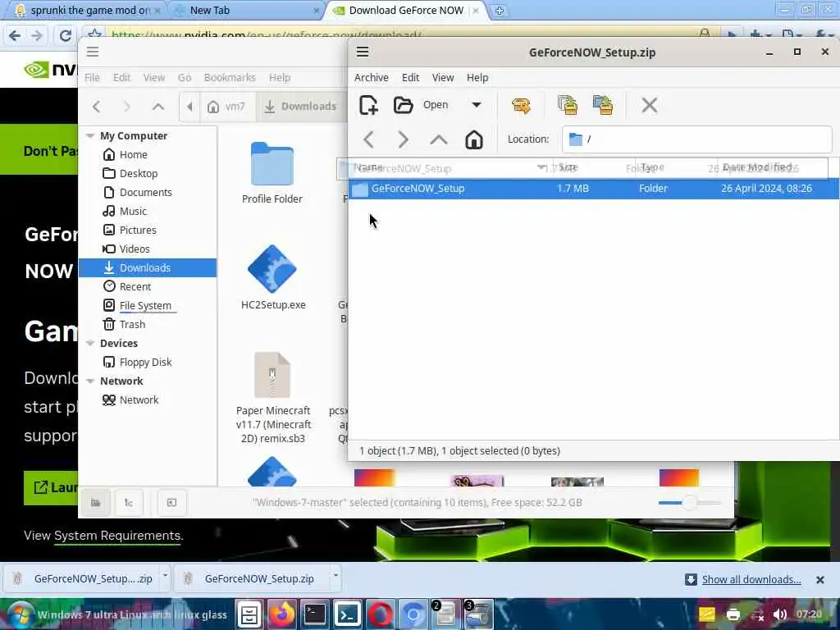Open Firefox from the taskbar

282,614
